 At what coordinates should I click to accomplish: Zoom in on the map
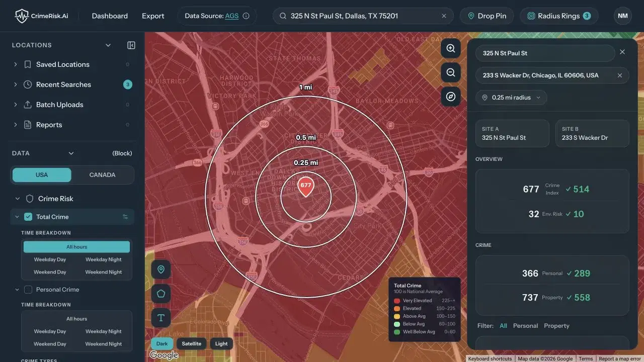(x=451, y=48)
